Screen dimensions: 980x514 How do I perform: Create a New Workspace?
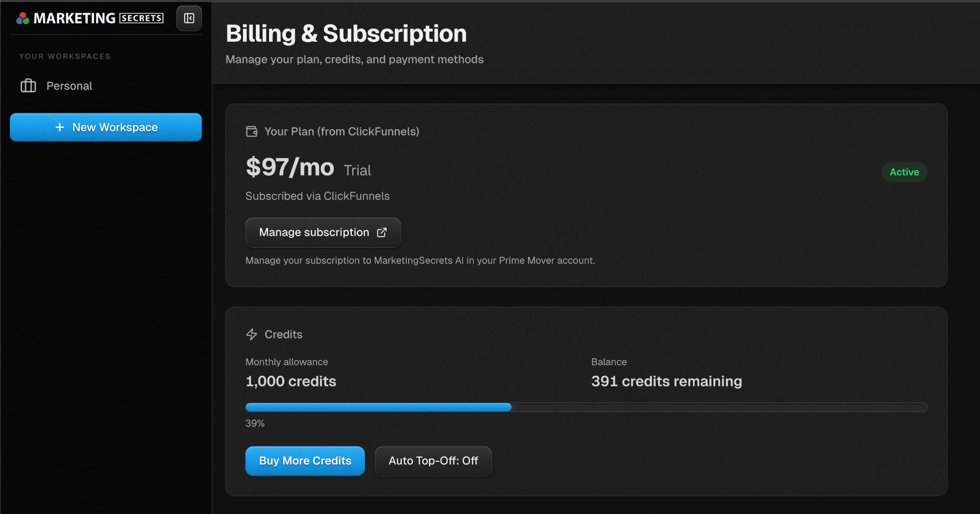click(105, 127)
